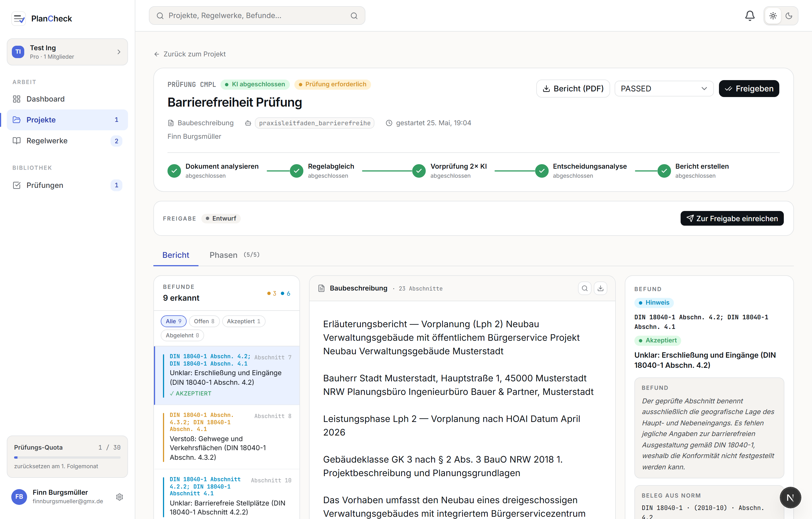Screen dimensions: 812x519
Task: Click the Prüfung erforderlich status badge
Action: point(332,84)
